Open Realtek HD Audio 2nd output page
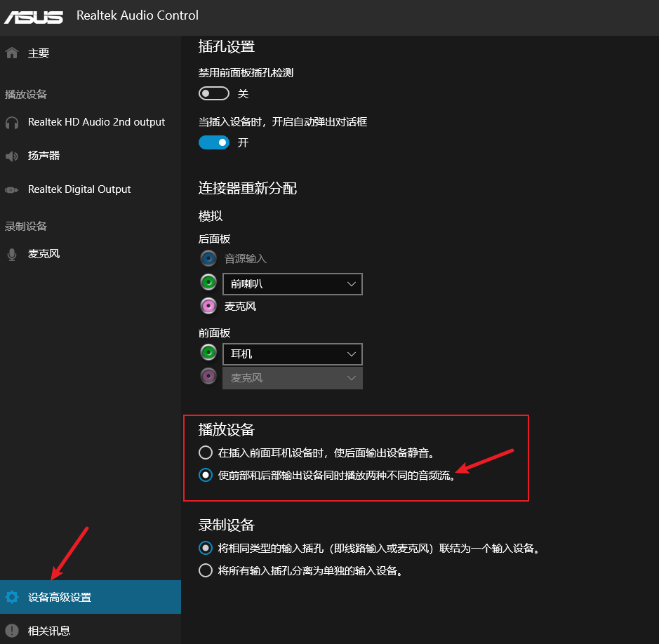 coord(96,122)
